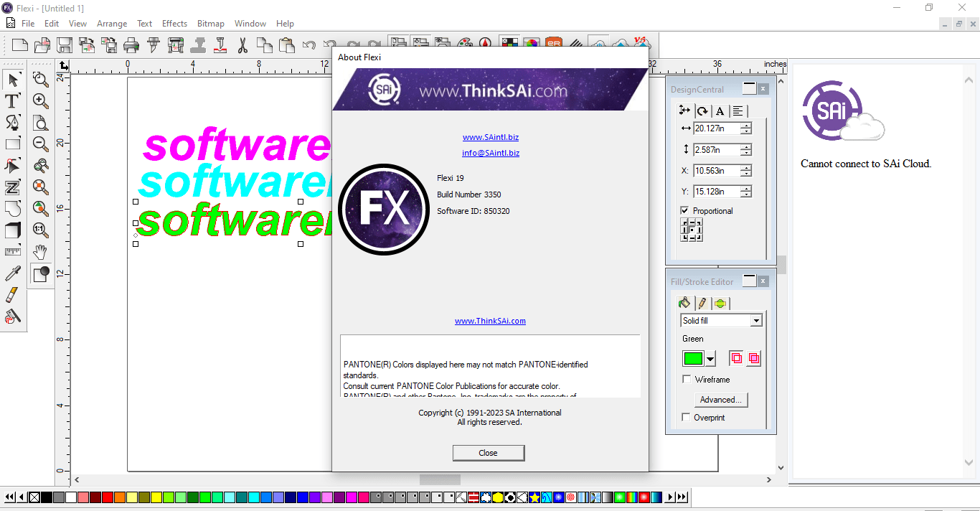Screen dimensions: 980x511
Task: Enable the Overprint checkbox
Action: click(x=687, y=417)
